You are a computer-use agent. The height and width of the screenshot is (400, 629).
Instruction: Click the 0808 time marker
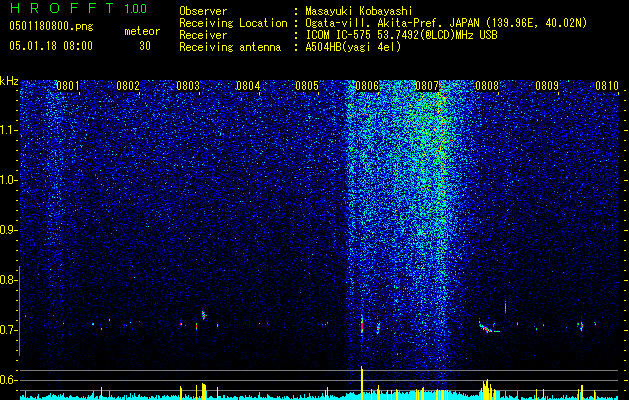click(x=487, y=86)
